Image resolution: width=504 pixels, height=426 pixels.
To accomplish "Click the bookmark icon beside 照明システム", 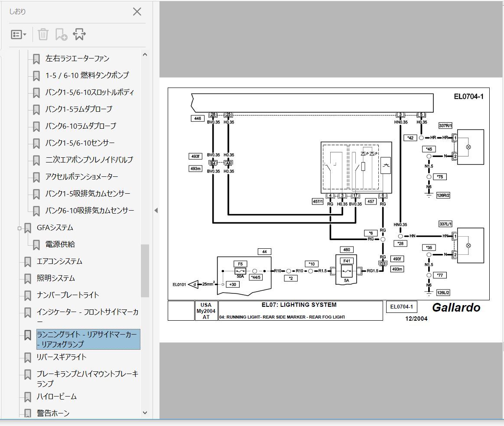I will point(28,279).
